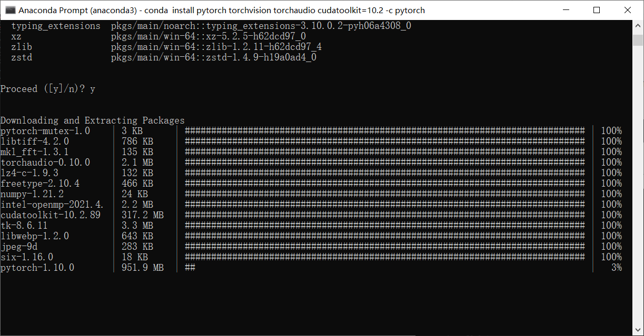Click the cudatoolkit-10.2.89 row name

click(51, 215)
